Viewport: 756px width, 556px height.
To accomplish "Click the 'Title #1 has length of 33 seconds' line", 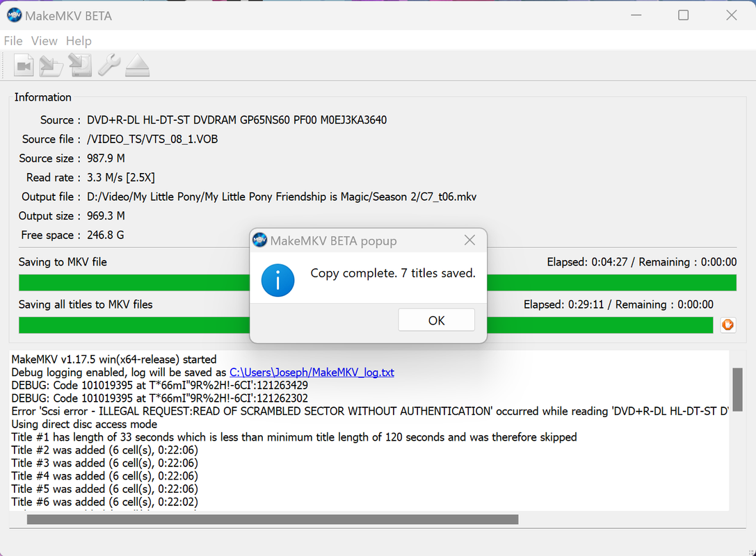I will [x=294, y=437].
